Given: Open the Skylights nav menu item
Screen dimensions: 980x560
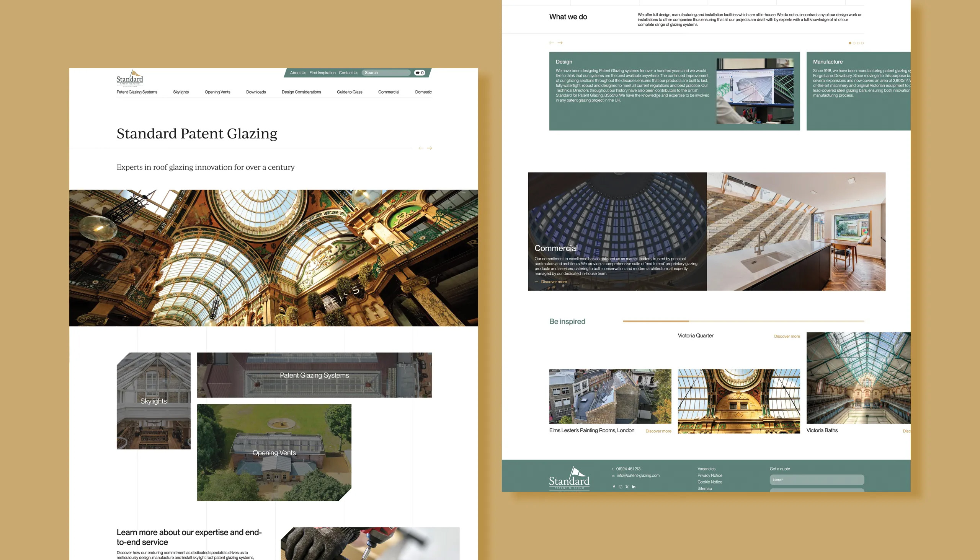Looking at the screenshot, I should click(x=181, y=92).
